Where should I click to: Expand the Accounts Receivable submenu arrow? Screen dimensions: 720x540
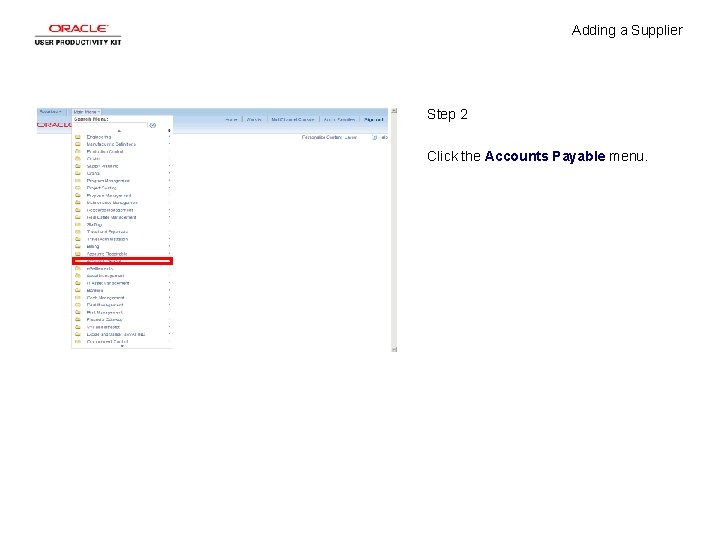(x=169, y=254)
